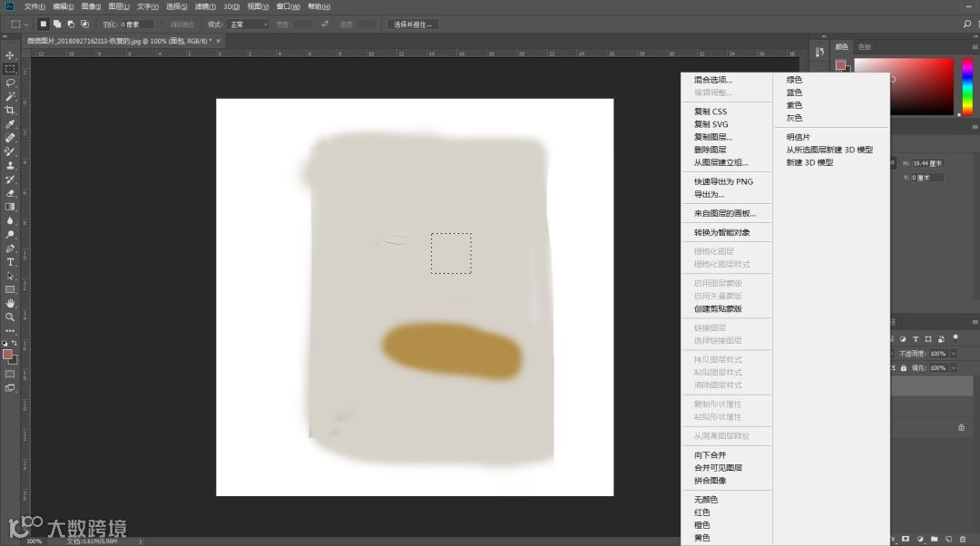Enable New Selection mode in options bar

[44, 24]
